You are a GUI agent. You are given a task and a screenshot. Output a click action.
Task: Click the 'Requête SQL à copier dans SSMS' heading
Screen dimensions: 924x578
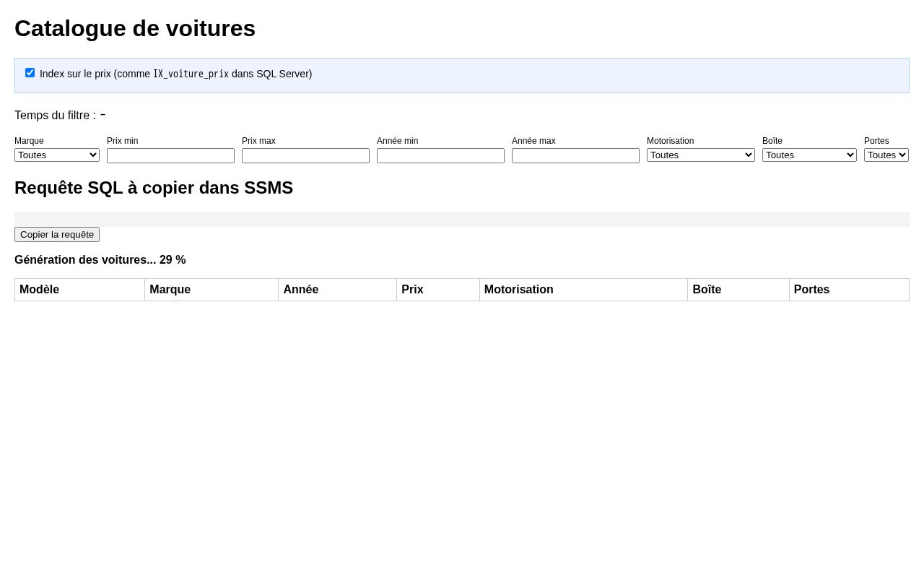pyautogui.click(x=154, y=188)
